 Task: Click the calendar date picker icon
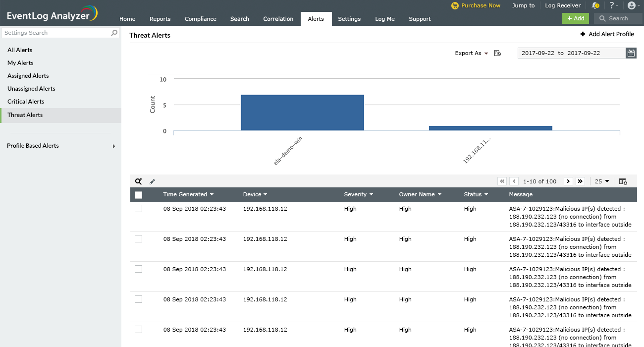pyautogui.click(x=631, y=53)
